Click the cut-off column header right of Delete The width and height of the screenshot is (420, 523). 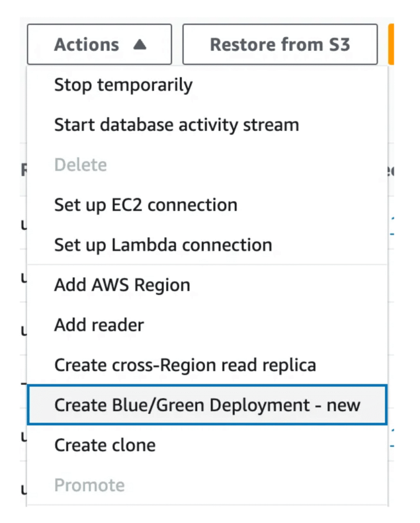(x=391, y=171)
